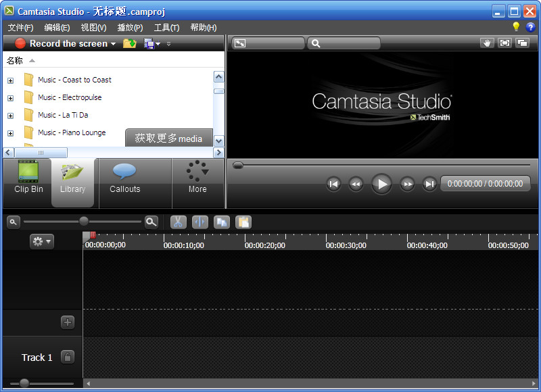This screenshot has height=392, width=541.
Task: Open the 编辑(E) menu
Action: (57, 28)
